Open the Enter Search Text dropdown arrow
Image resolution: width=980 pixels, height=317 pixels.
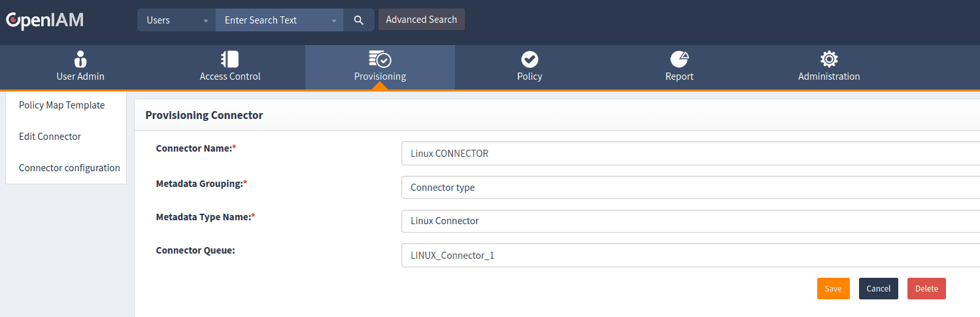click(x=333, y=20)
